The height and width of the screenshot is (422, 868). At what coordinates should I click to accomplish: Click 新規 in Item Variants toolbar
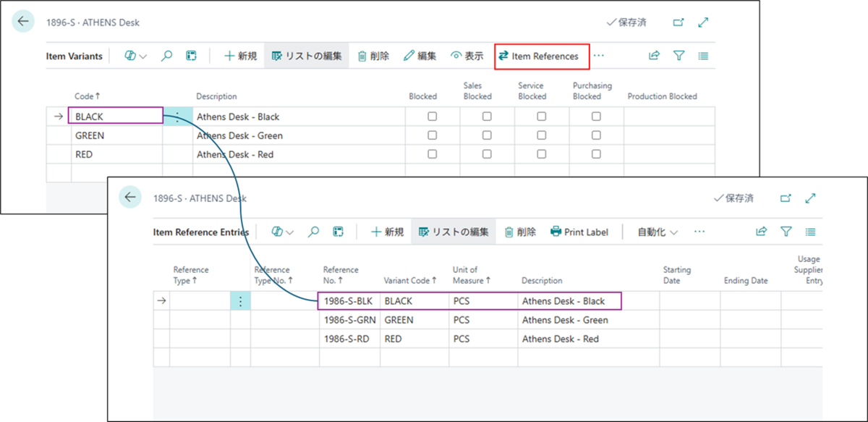click(240, 56)
